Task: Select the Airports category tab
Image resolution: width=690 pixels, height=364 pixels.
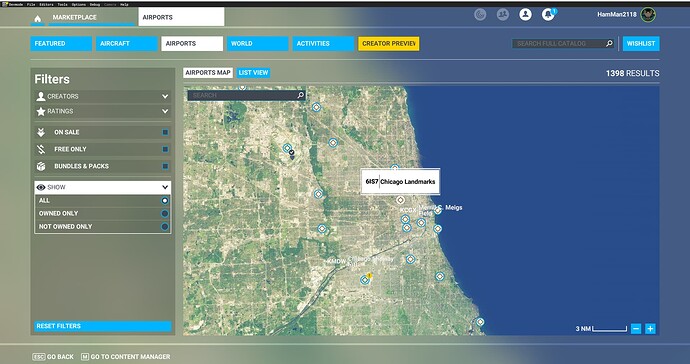Action: coord(192,44)
